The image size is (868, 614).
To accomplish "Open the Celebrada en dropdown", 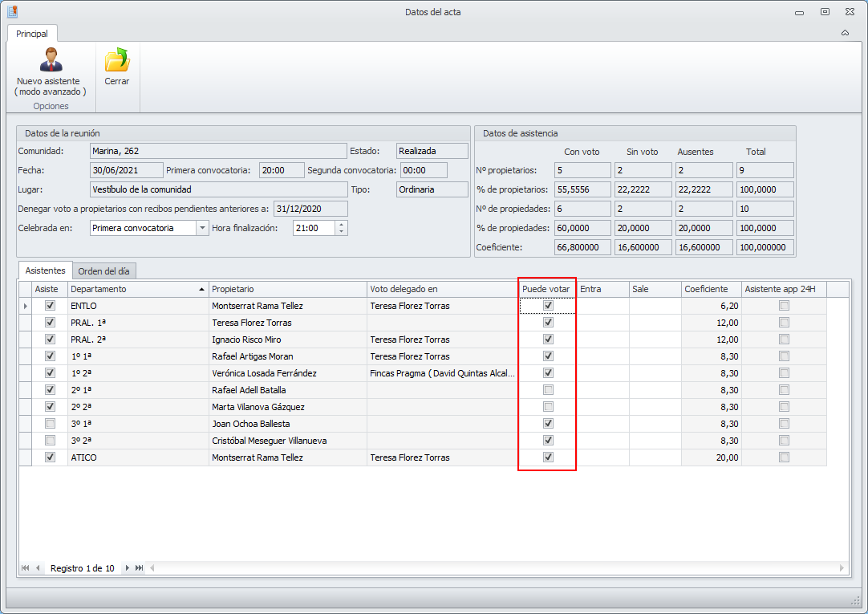I will point(201,228).
